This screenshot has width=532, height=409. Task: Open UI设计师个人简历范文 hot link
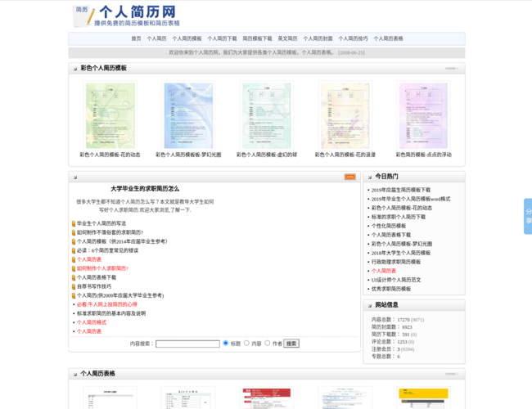(396, 280)
